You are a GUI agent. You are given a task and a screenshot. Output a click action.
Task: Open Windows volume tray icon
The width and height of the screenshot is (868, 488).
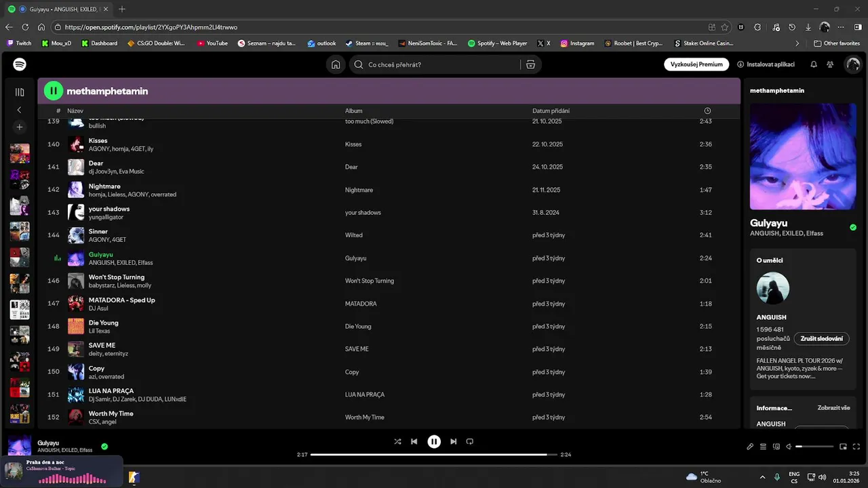point(822,477)
